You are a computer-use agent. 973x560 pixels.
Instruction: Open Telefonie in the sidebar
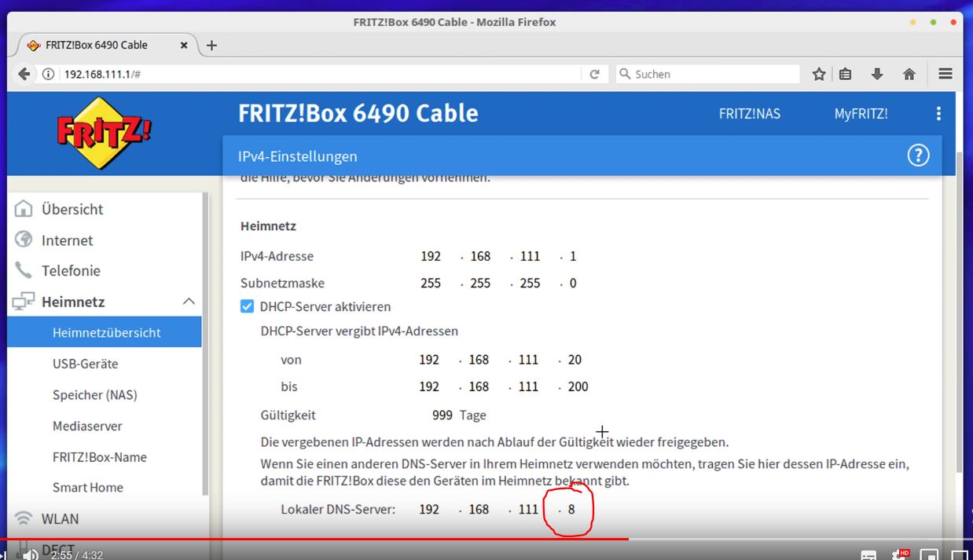pyautogui.click(x=71, y=270)
